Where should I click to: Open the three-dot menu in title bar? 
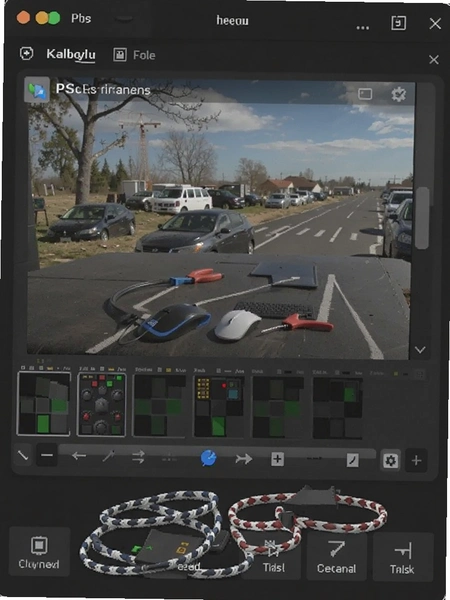(x=362, y=28)
